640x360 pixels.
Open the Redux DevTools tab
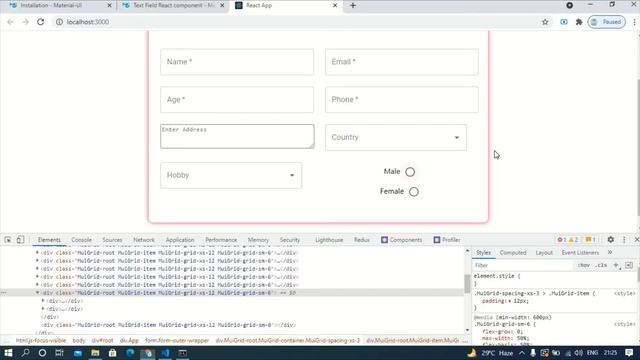pos(362,240)
